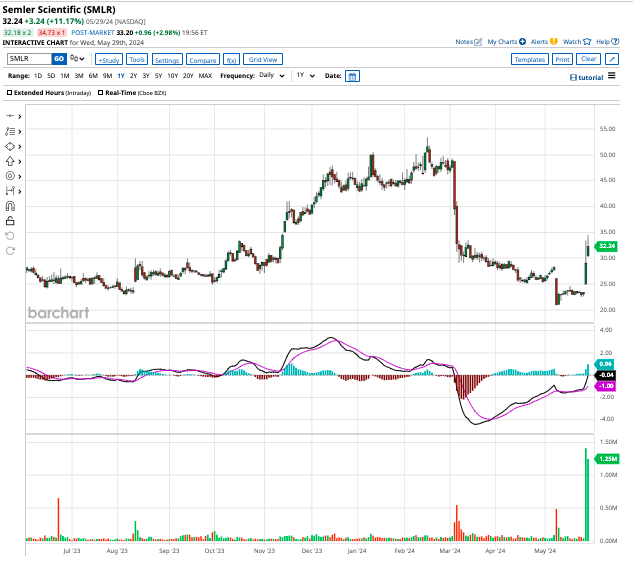Screen dimensions: 633x562
Task: Click the SMLR symbol input field
Action: point(28,59)
